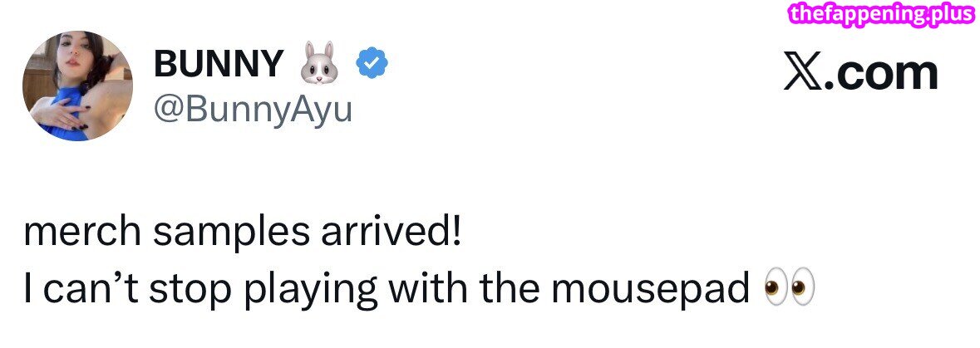Open the profile avatar photo
This screenshot has width=980, height=348.
pyautogui.click(x=77, y=86)
